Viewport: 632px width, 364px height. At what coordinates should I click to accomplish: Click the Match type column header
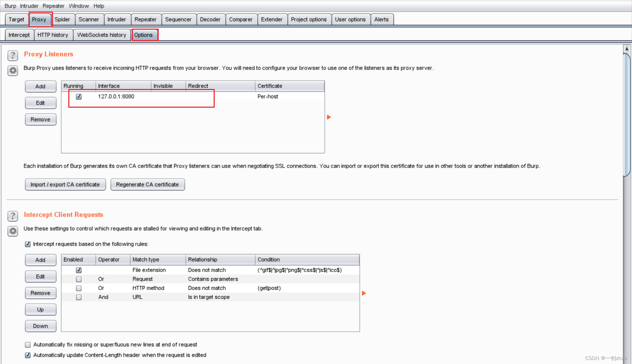click(158, 260)
